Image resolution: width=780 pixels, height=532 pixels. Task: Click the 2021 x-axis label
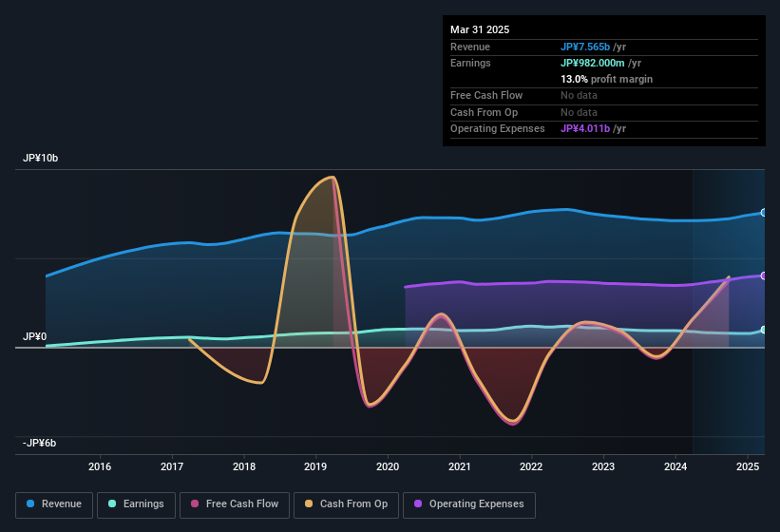click(x=460, y=466)
